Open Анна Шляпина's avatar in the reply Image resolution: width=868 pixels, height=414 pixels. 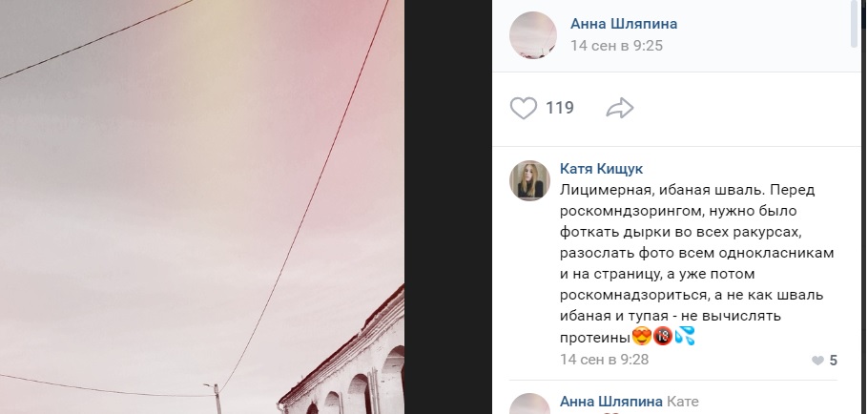coord(529,404)
